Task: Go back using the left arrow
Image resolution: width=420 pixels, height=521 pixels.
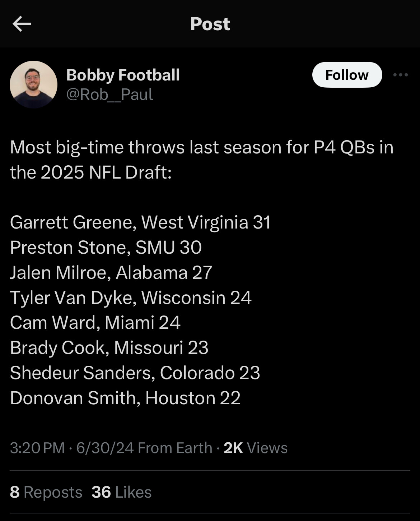Action: click(x=22, y=24)
